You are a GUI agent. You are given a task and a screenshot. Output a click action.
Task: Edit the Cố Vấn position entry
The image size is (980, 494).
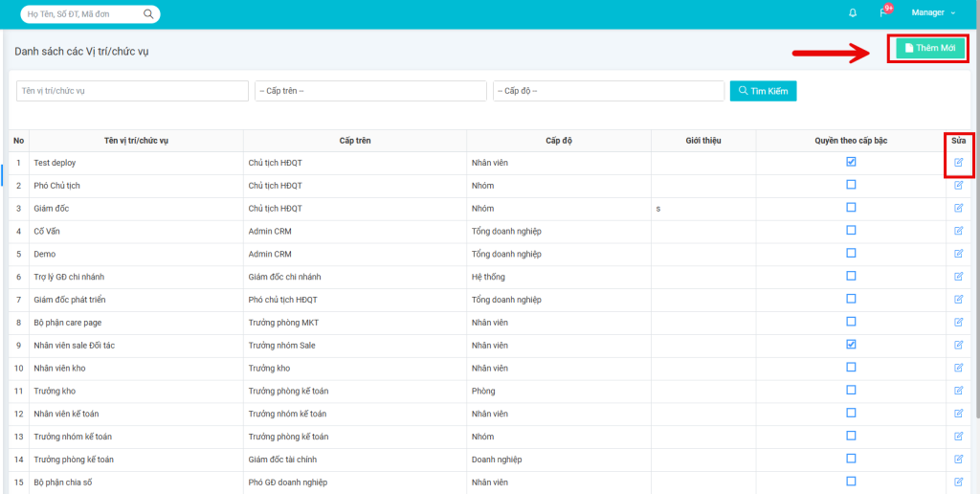[958, 231]
